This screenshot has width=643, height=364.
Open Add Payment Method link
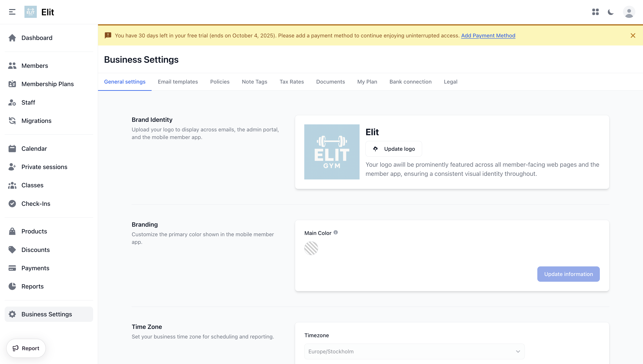[x=488, y=36]
